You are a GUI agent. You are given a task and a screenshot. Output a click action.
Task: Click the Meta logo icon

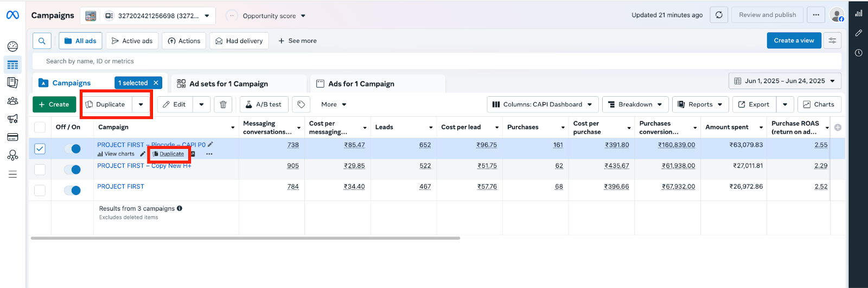click(12, 15)
